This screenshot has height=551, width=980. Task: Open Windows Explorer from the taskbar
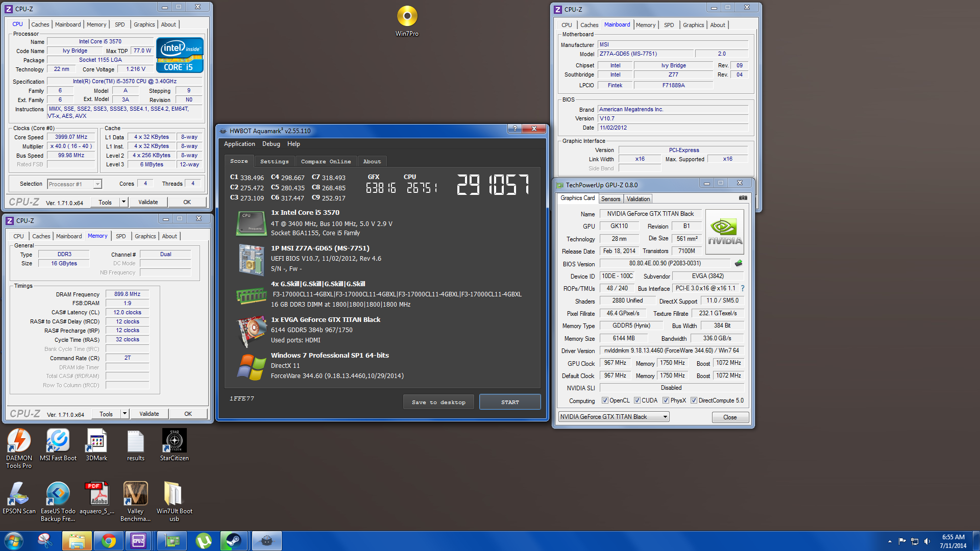pos(77,541)
